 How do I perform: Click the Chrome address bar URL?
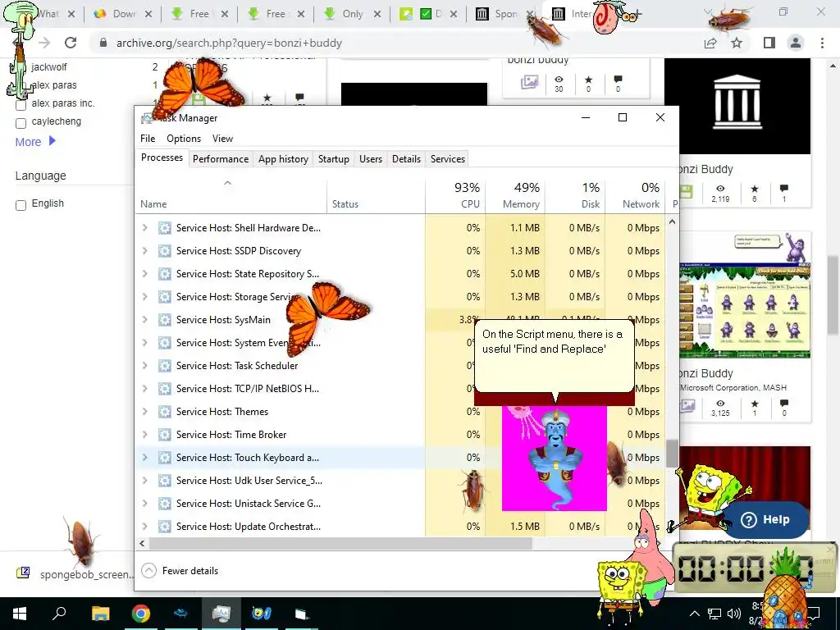tap(230, 43)
